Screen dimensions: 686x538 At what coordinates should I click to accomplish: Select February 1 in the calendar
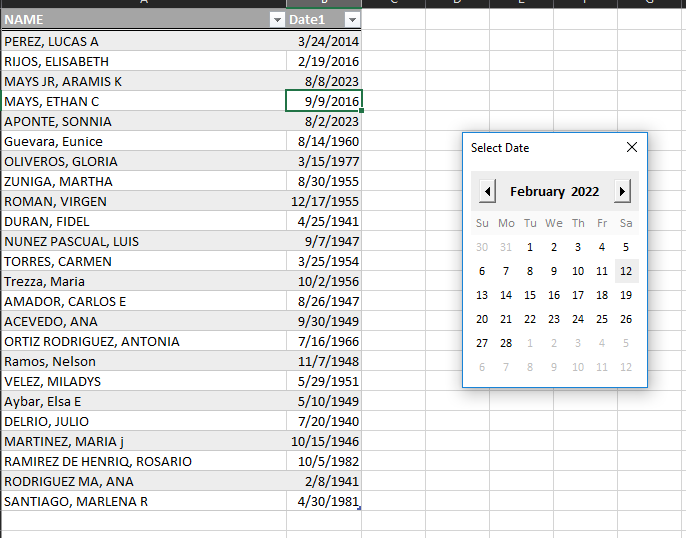click(x=530, y=247)
